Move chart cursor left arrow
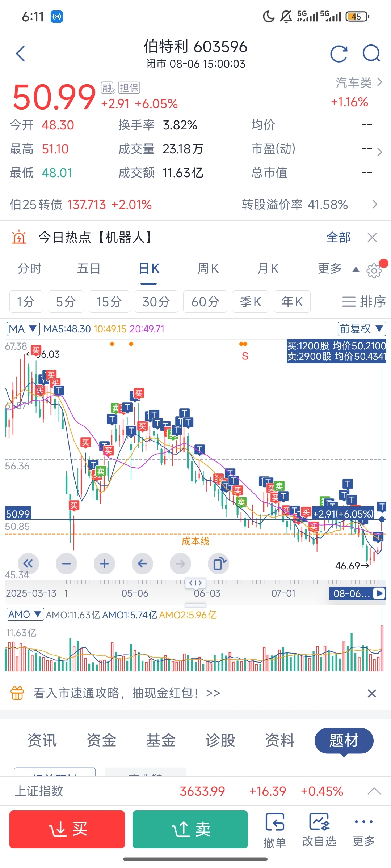The image size is (391, 868). (142, 563)
